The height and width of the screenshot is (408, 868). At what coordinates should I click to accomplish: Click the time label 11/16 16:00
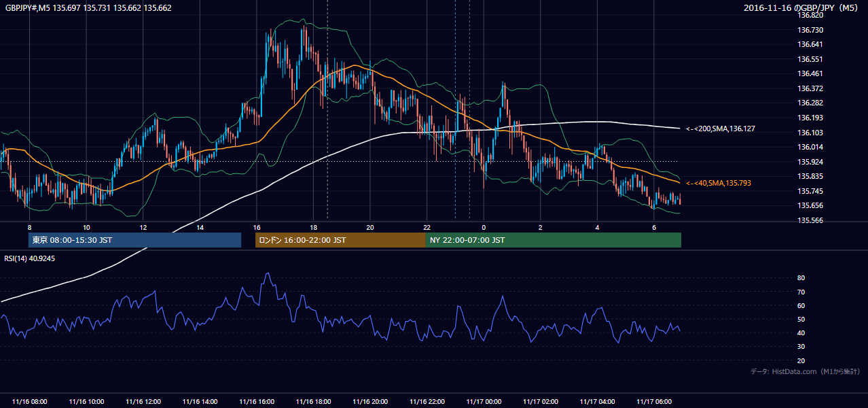click(257, 402)
